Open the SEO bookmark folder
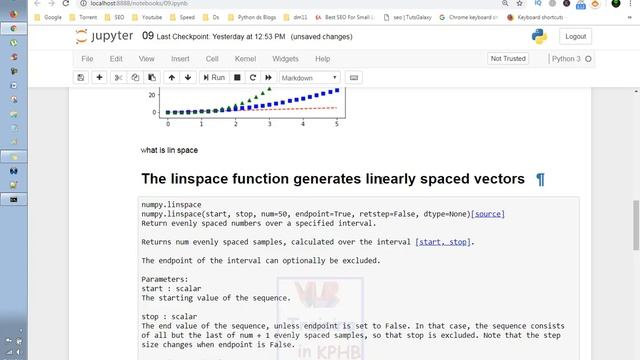Screen dimensions: 640x360 pyautogui.click(x=114, y=18)
